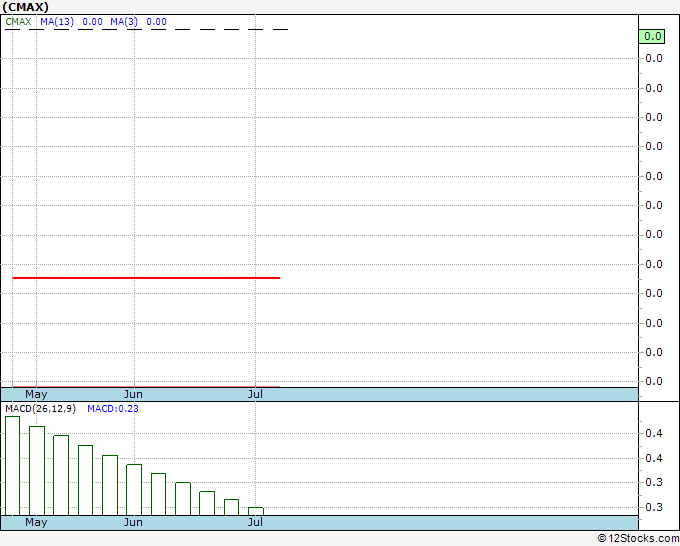
Task: Click the shortest MACD histogram bar near Jul
Action: tap(256, 511)
